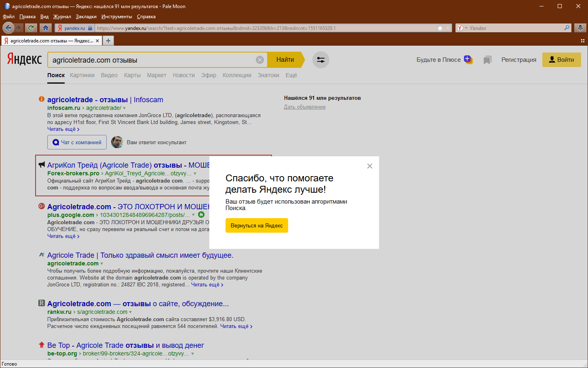Open the Файл menu
Image resolution: width=588 pixels, height=368 pixels.
[8, 17]
